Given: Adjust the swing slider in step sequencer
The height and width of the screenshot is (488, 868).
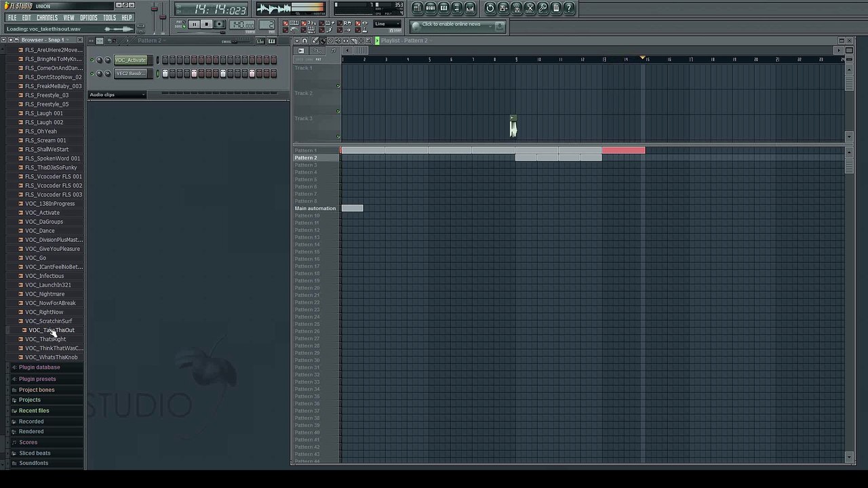Looking at the screenshot, I should 241,41.
